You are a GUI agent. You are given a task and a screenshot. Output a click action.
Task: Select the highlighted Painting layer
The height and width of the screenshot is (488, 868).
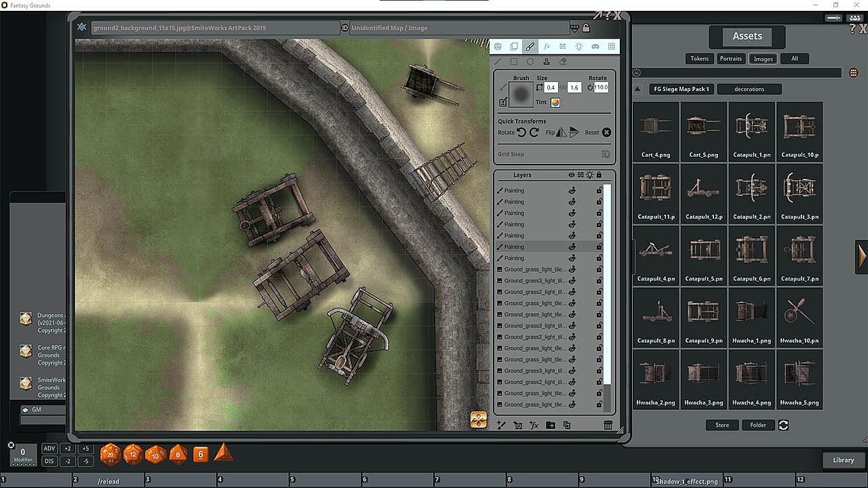coord(549,247)
